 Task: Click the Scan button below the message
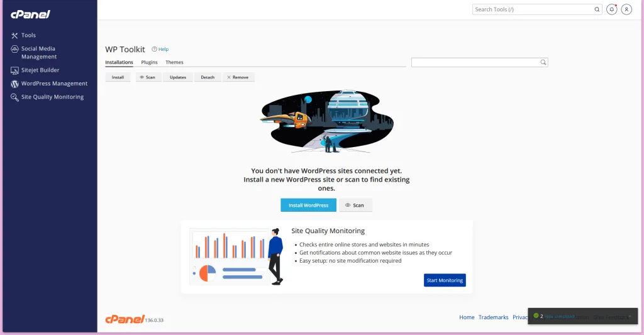(356, 206)
